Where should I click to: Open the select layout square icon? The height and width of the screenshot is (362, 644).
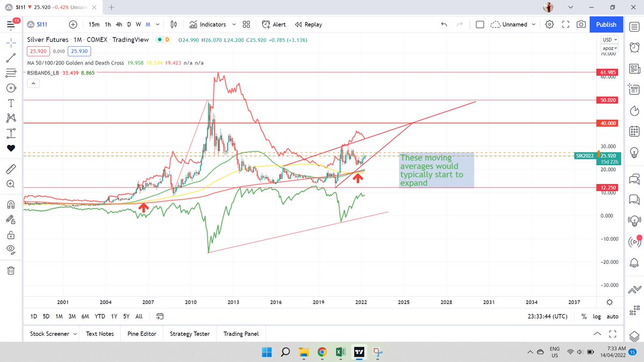coord(480,25)
